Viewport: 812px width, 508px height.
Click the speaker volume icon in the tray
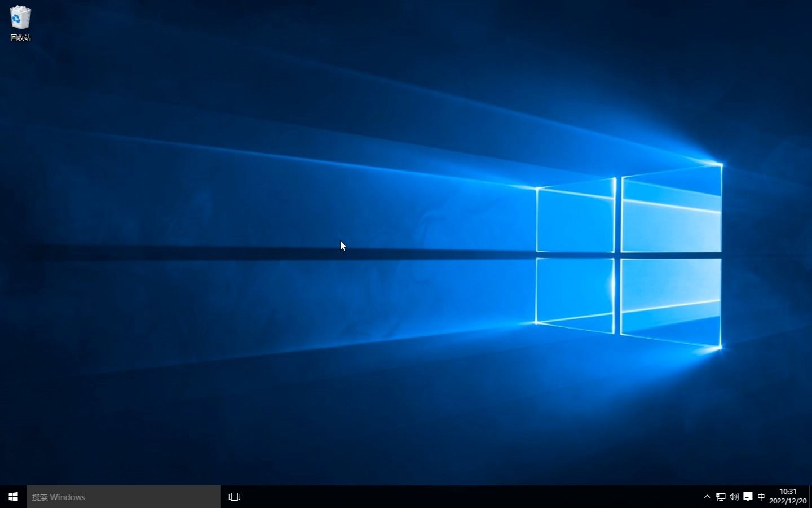(734, 497)
